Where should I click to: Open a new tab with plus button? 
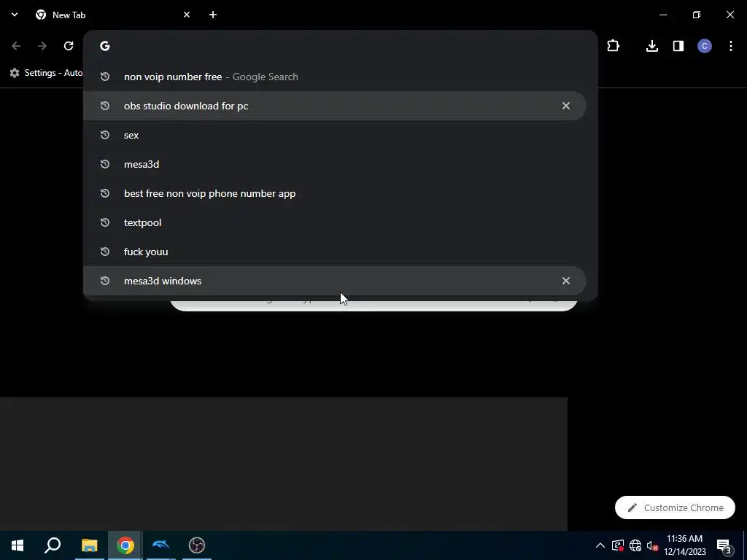(x=213, y=15)
